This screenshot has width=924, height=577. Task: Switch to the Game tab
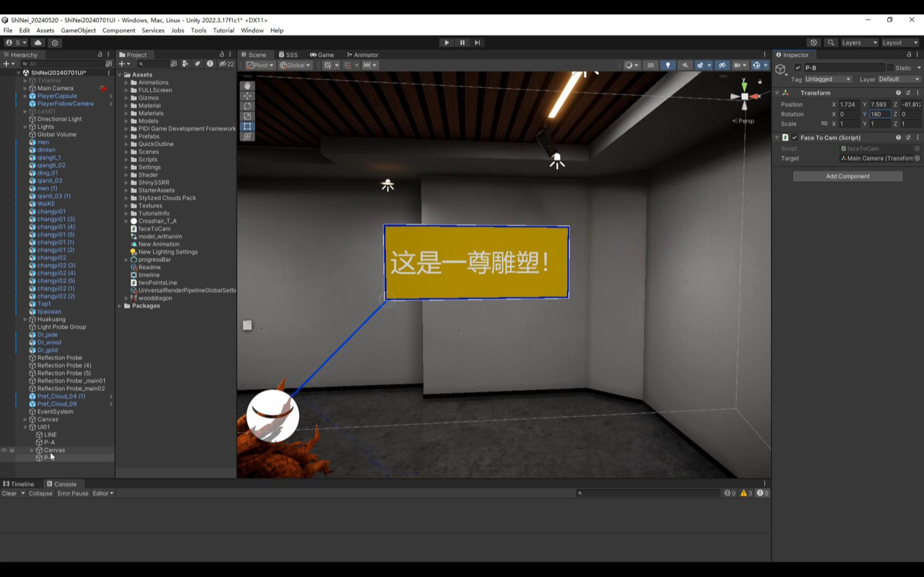click(322, 54)
